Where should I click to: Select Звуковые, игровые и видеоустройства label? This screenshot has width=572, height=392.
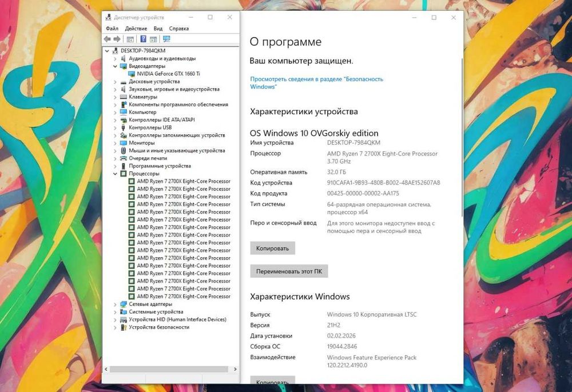pyautogui.click(x=174, y=89)
